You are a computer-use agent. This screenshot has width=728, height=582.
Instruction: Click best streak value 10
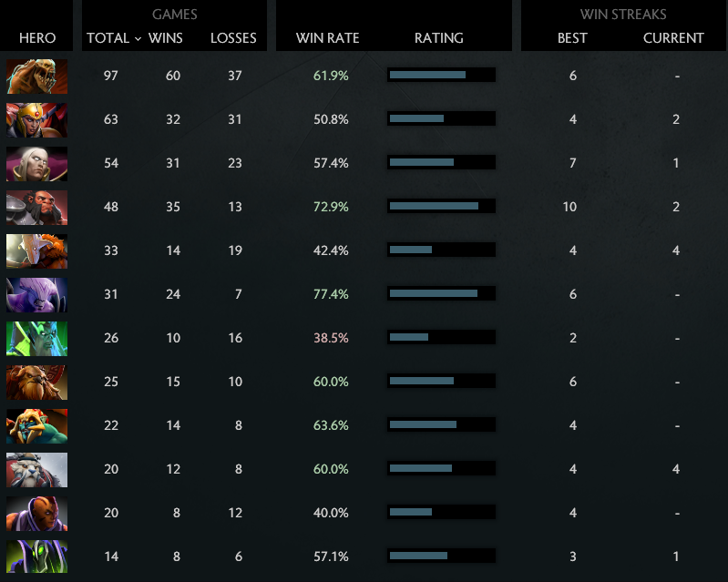(x=569, y=207)
